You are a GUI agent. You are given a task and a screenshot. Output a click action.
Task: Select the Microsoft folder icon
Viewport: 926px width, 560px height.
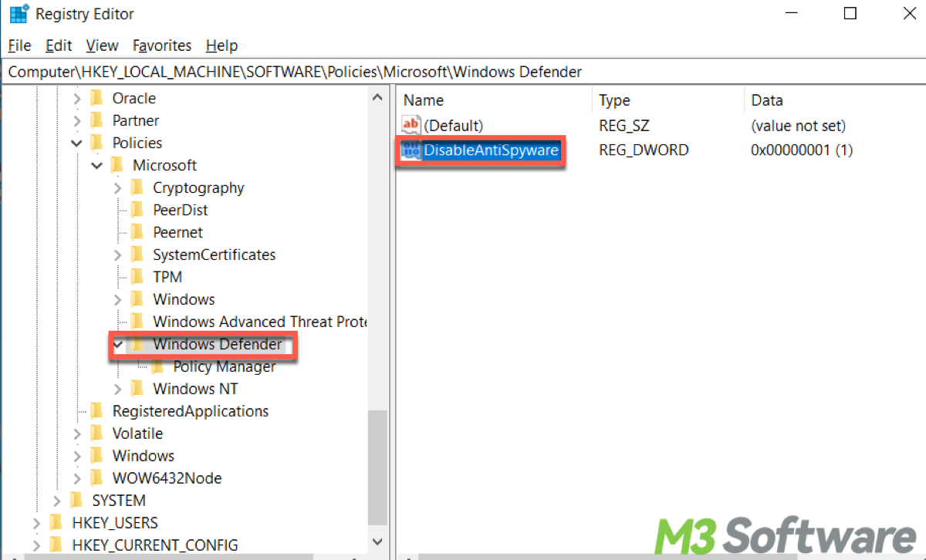click(x=117, y=165)
